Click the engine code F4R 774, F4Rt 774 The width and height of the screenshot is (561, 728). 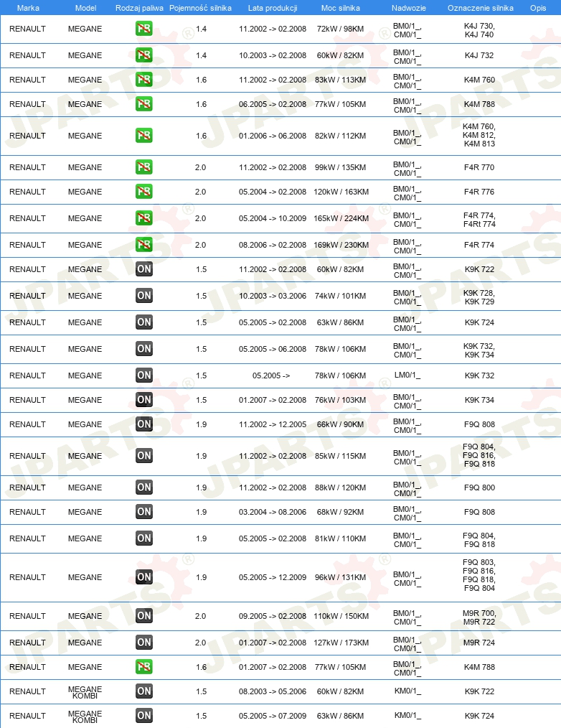pyautogui.click(x=479, y=220)
